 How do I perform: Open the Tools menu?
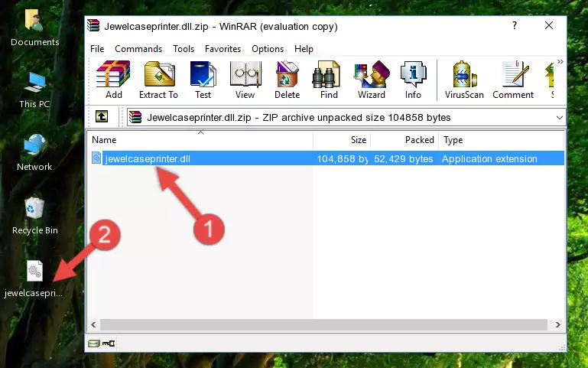[184, 49]
